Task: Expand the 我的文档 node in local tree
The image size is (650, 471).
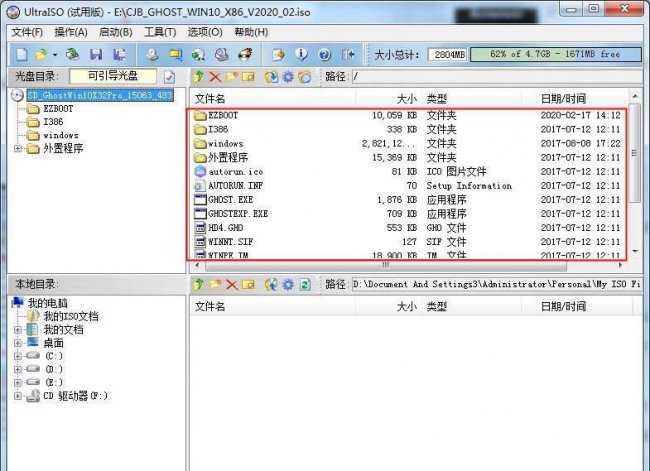Action: coord(18,330)
